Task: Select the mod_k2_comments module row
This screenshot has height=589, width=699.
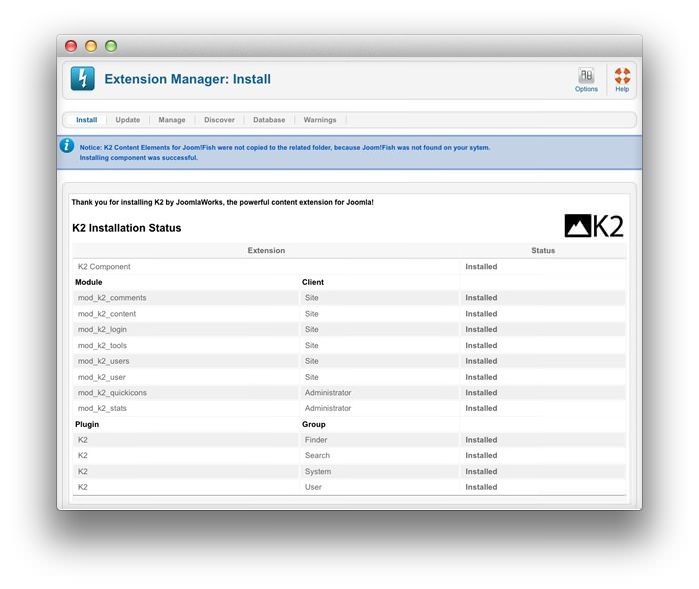Action: point(112,298)
